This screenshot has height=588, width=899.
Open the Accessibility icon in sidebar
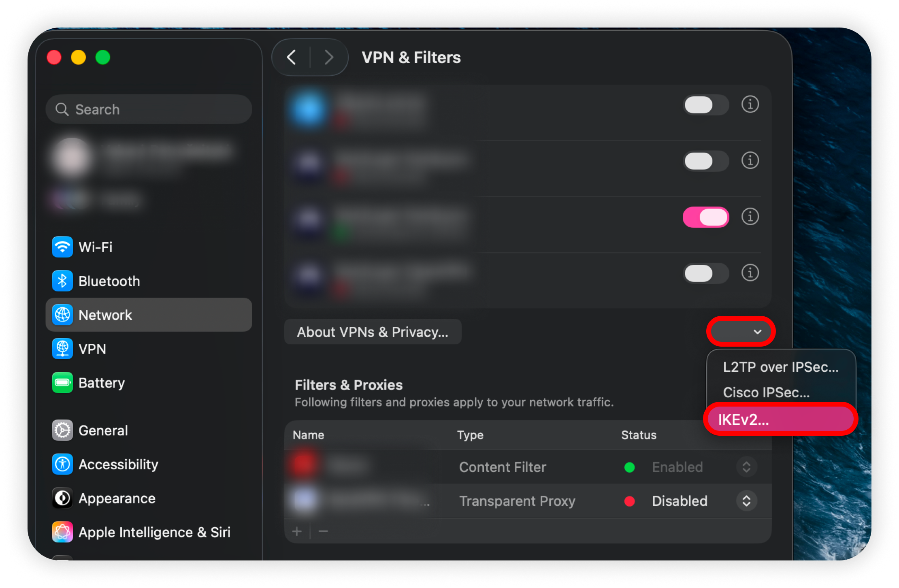(x=62, y=464)
